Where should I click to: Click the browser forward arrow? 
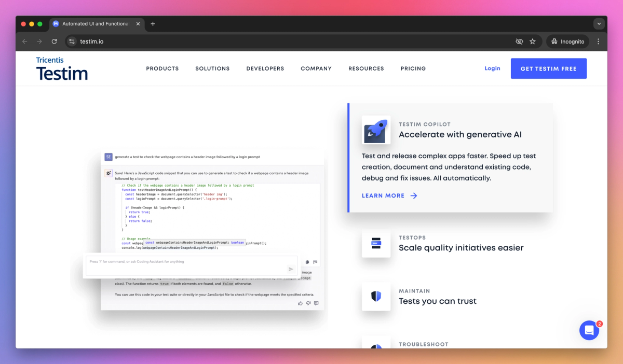click(39, 41)
